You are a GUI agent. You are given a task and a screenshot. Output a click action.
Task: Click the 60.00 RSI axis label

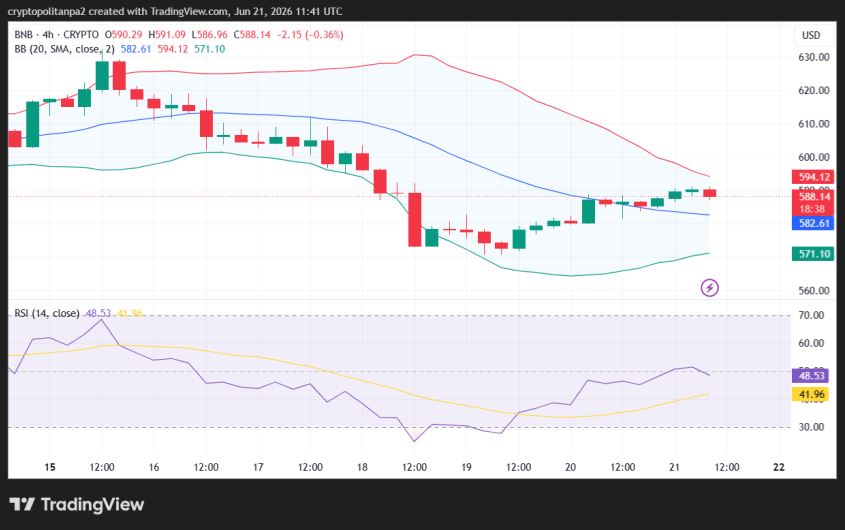click(x=811, y=343)
